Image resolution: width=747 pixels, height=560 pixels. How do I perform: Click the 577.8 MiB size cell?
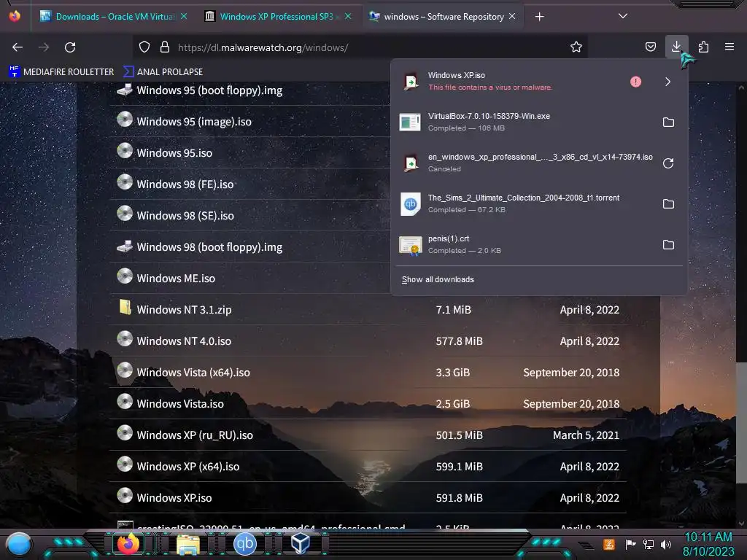pyautogui.click(x=460, y=341)
